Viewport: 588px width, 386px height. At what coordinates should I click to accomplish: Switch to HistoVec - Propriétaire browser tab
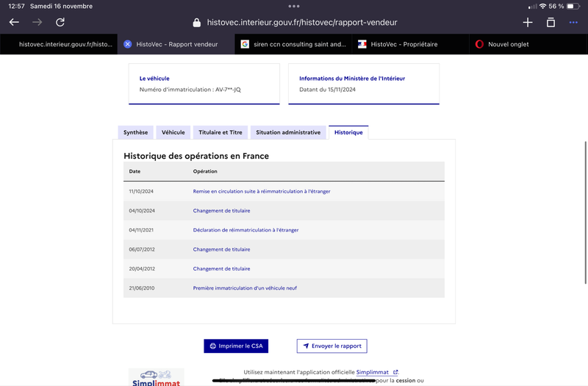411,44
